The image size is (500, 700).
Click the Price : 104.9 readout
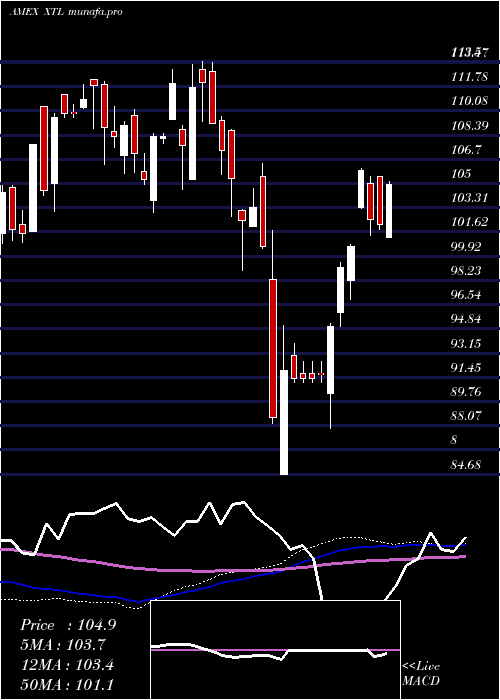tap(68, 625)
